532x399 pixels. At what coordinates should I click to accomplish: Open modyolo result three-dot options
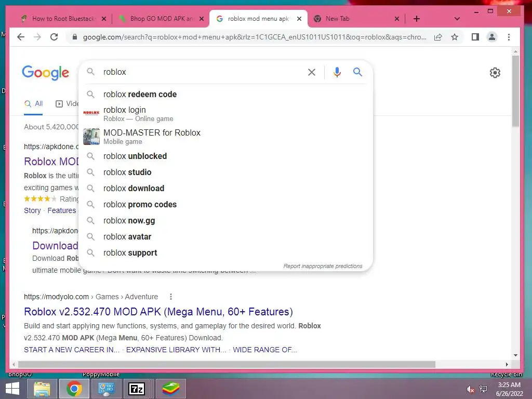pos(170,297)
